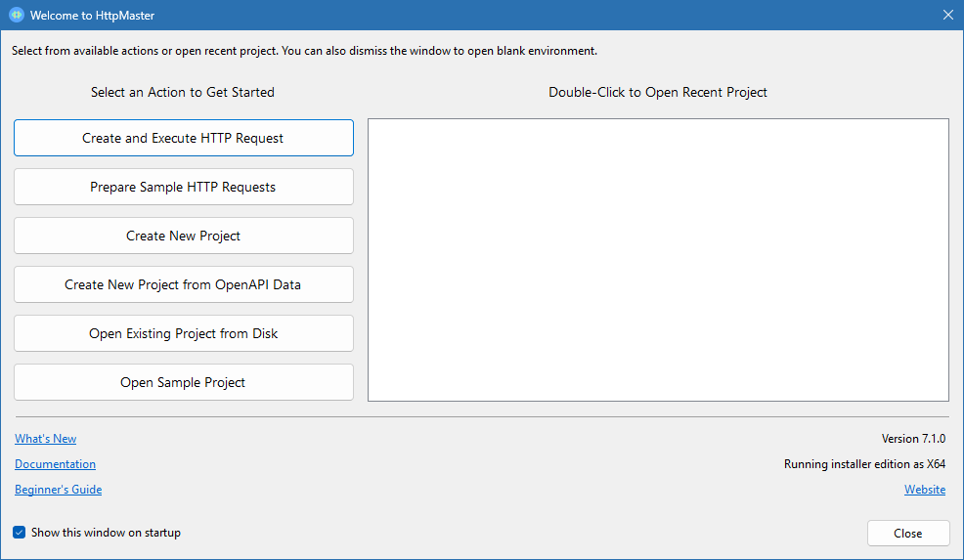This screenshot has width=964, height=560.
Task: Create New Project from OpenAPI Data
Action: [183, 284]
